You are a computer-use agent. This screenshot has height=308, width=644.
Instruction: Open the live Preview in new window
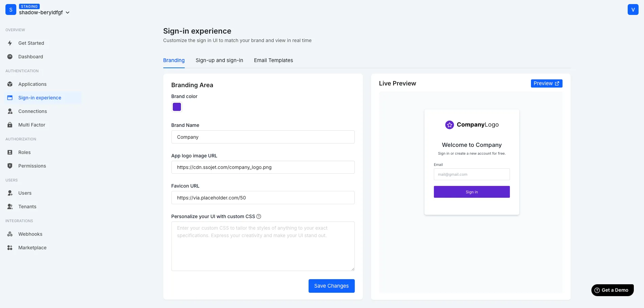(x=546, y=83)
